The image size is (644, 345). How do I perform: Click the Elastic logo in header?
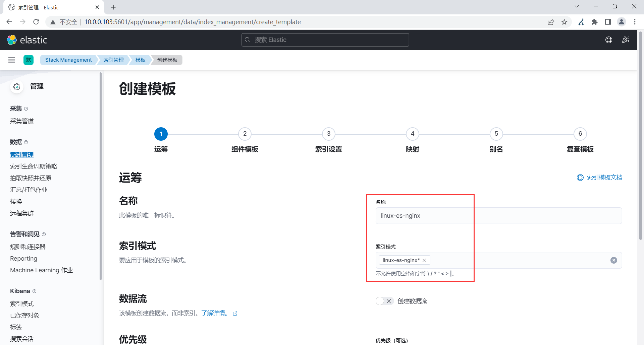point(27,40)
